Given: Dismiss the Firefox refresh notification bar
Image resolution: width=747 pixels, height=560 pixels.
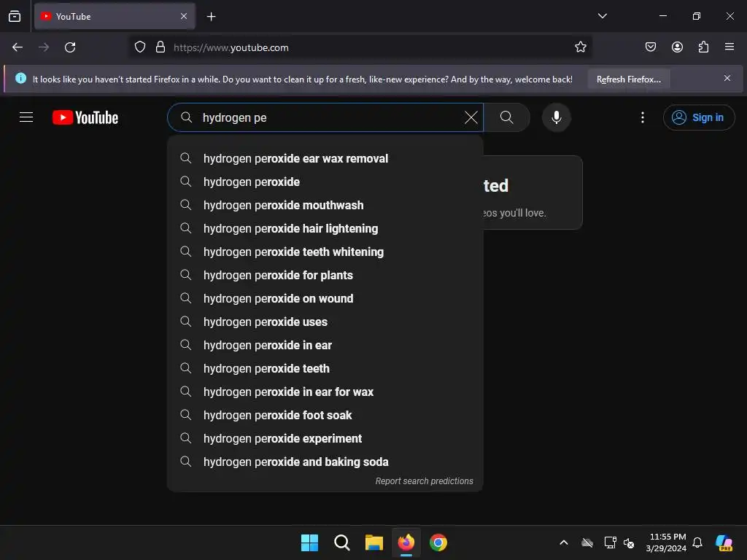Looking at the screenshot, I should tap(727, 78).
